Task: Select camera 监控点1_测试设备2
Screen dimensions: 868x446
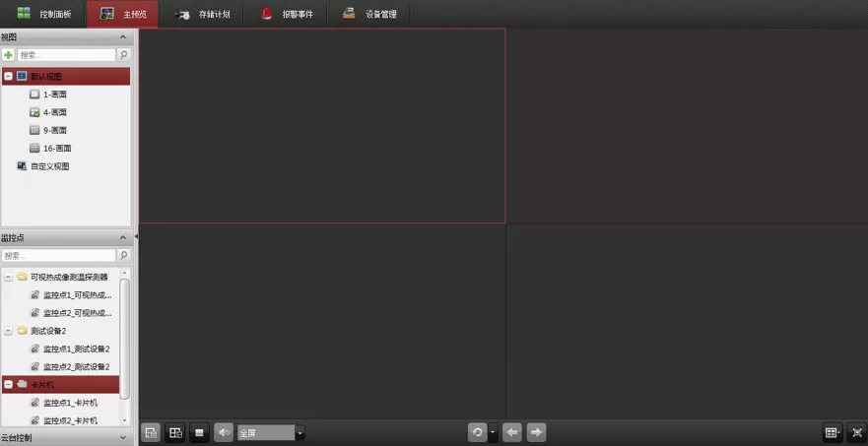Action: (x=76, y=349)
